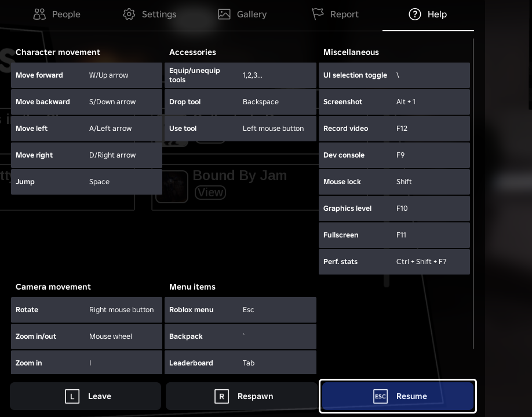Viewport: 532px width, 417px height.
Task: Click the 'Dev console' label
Action: [x=344, y=155]
